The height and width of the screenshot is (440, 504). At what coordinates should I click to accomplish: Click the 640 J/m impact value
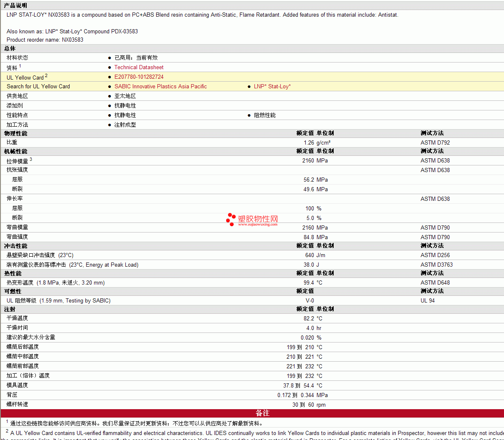315,255
